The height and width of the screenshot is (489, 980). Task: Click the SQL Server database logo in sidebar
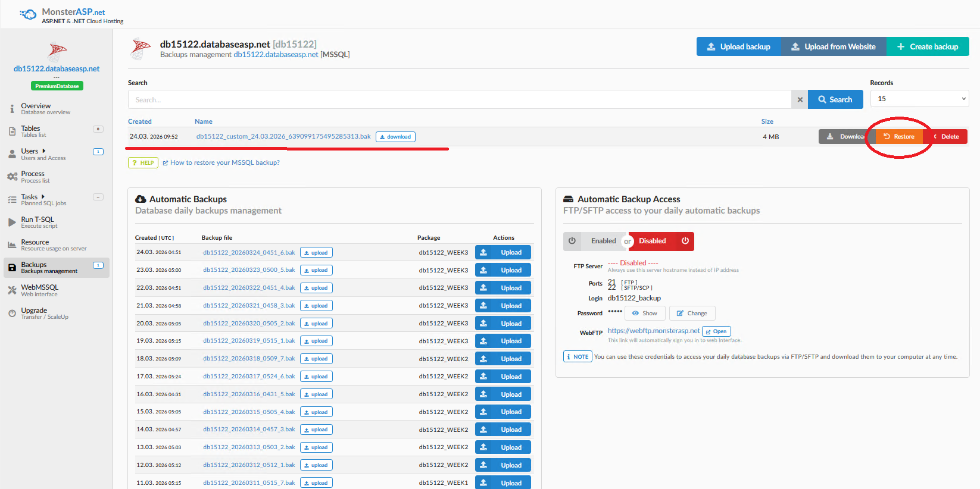pos(57,52)
